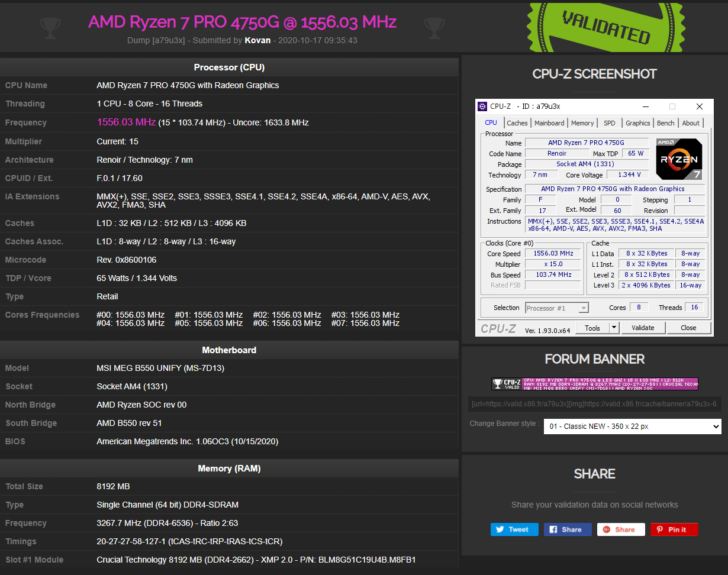Screen dimensions: 728x575
Task: Switch to the Memory tab in CPU-Z
Action: coord(582,122)
